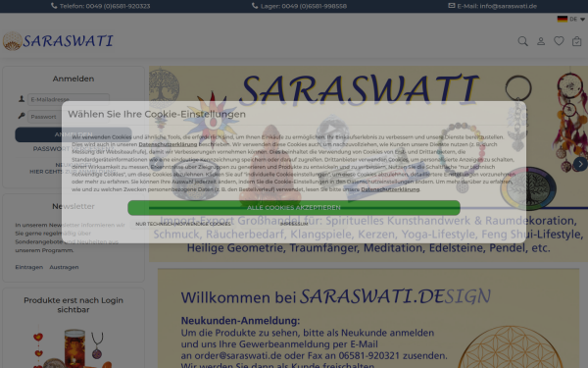Open the user account icon

(x=541, y=41)
